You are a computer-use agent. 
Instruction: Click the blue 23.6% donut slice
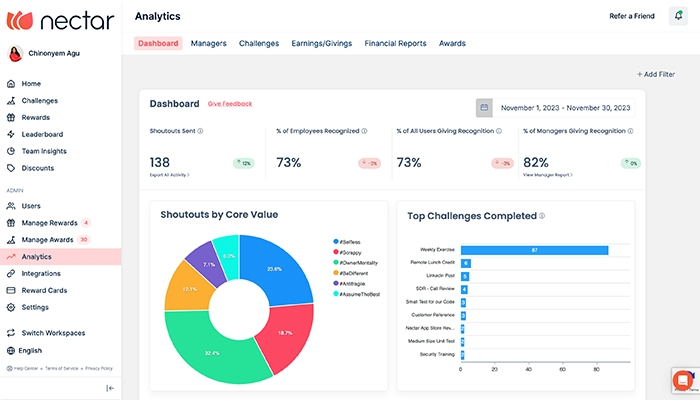[276, 267]
